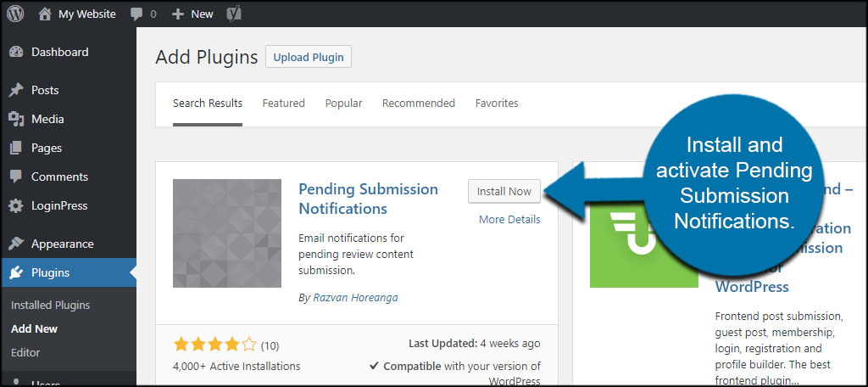
Task: Open Installed Plugins submenu item
Action: (50, 305)
